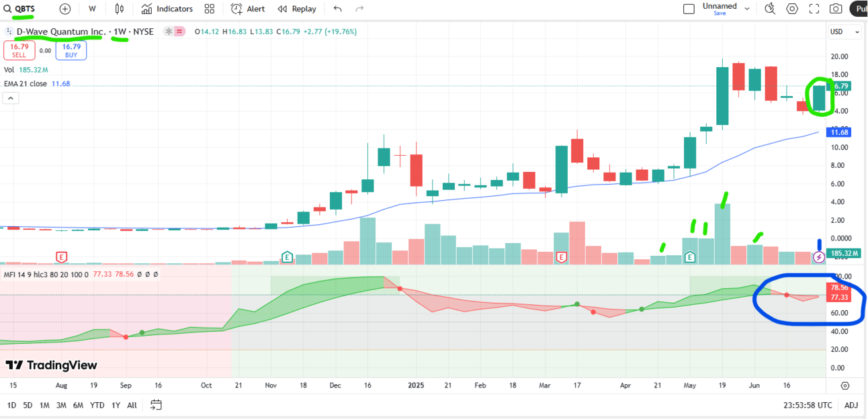Select the MFI 14 9 hlc3 indicator legend
The height and width of the screenshot is (419, 868).
tap(47, 274)
